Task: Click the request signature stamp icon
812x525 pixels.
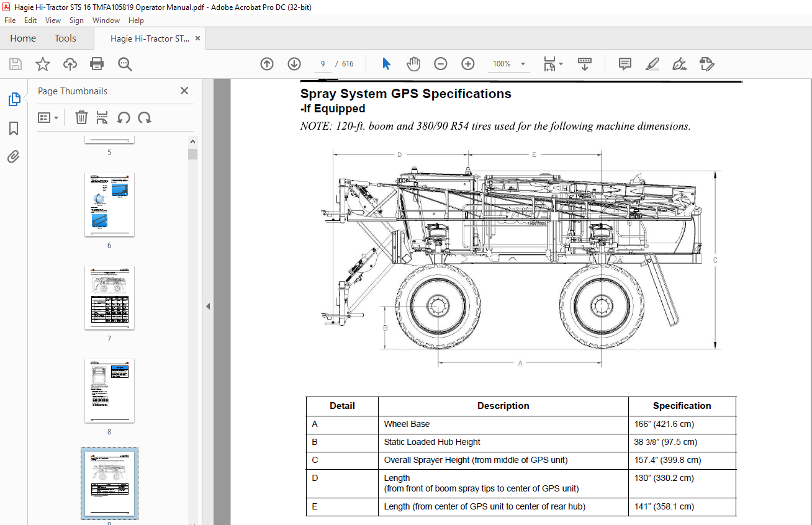Action: click(706, 64)
